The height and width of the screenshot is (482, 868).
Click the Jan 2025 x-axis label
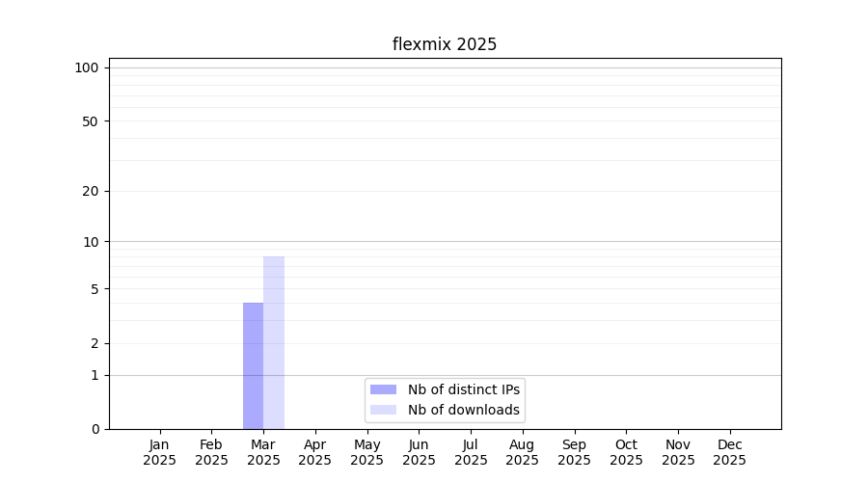(x=160, y=452)
